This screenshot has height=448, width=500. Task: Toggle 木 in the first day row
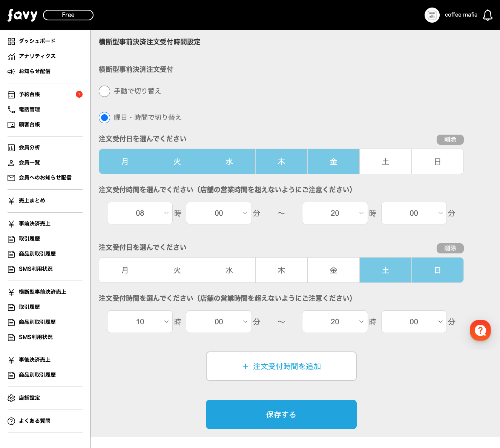pos(281,161)
